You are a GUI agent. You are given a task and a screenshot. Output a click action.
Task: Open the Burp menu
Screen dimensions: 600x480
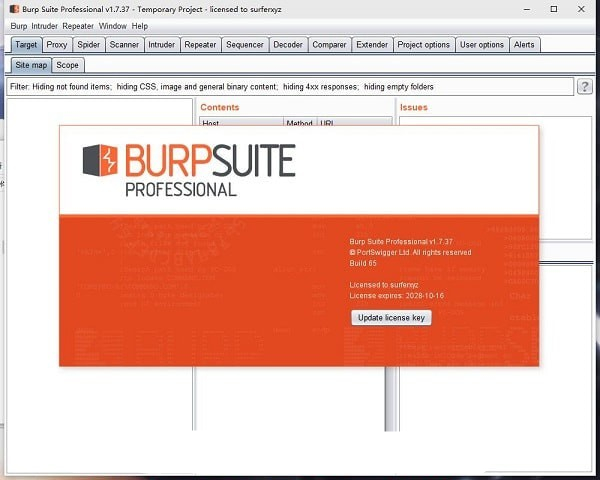[19, 26]
